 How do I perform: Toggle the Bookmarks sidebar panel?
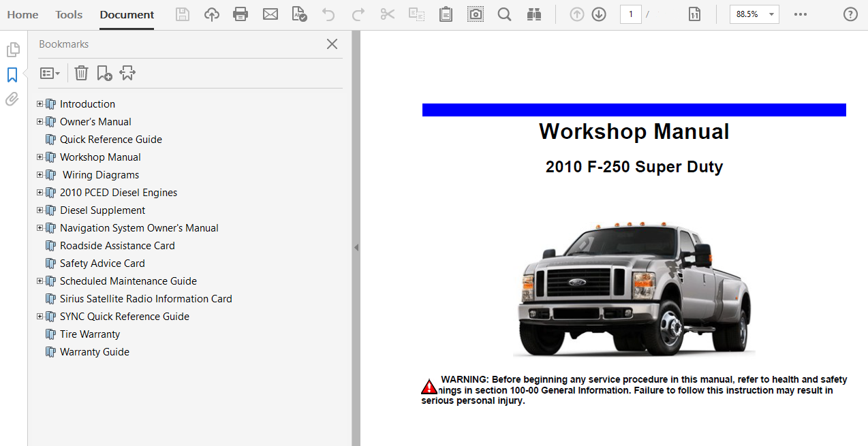coord(12,75)
